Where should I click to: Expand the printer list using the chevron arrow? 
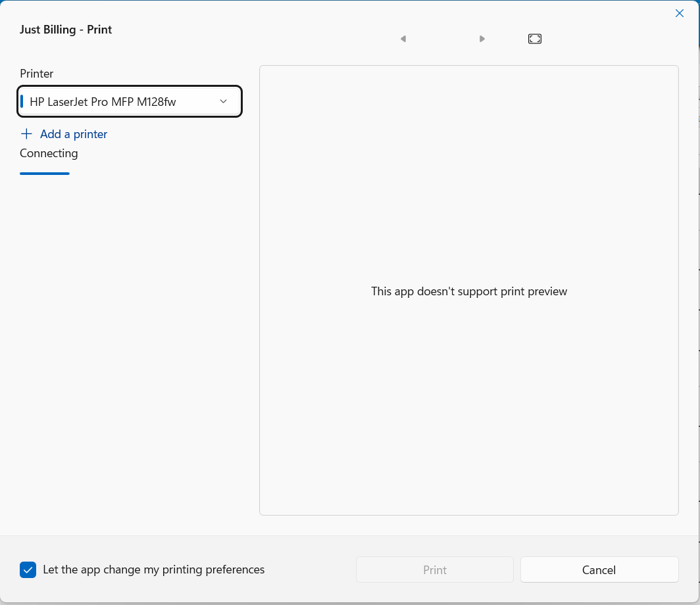pos(223,102)
